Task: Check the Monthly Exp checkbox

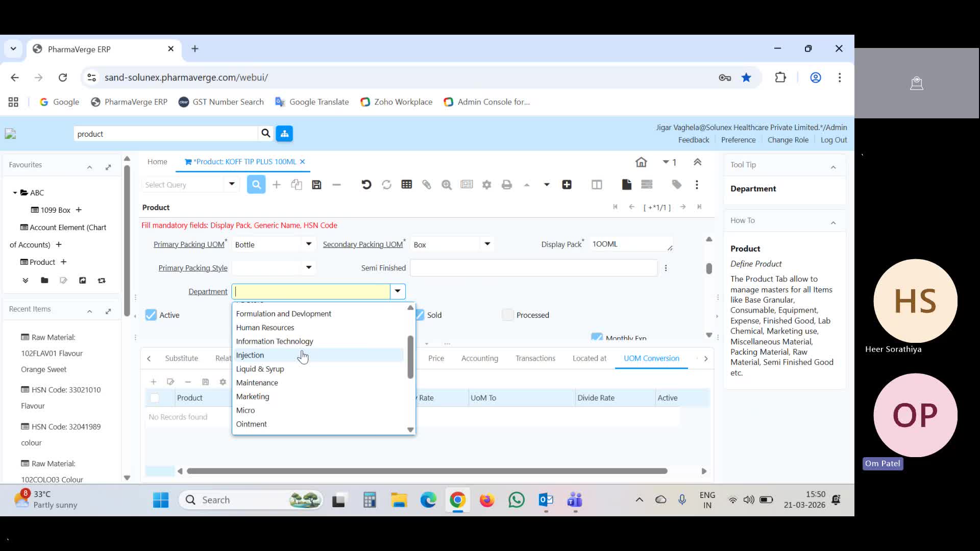Action: point(597,337)
